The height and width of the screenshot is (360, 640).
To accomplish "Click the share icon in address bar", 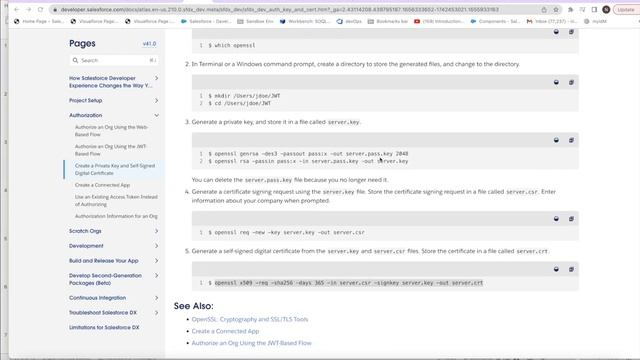I will (544, 9).
